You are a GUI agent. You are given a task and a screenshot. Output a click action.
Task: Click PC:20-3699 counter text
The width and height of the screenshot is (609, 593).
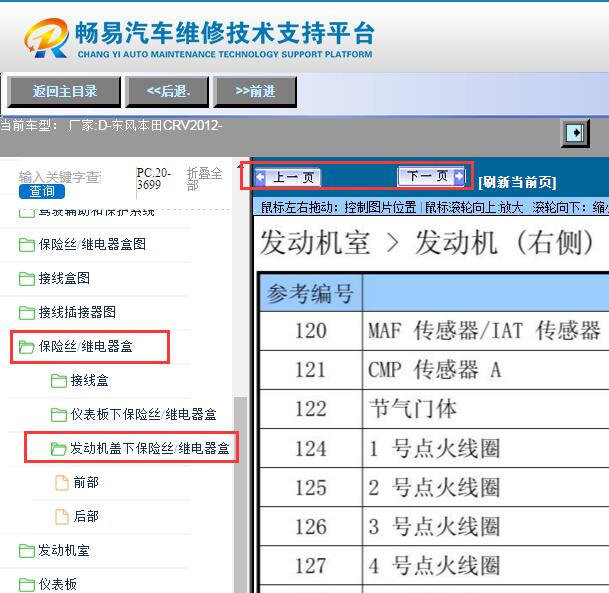(x=154, y=179)
